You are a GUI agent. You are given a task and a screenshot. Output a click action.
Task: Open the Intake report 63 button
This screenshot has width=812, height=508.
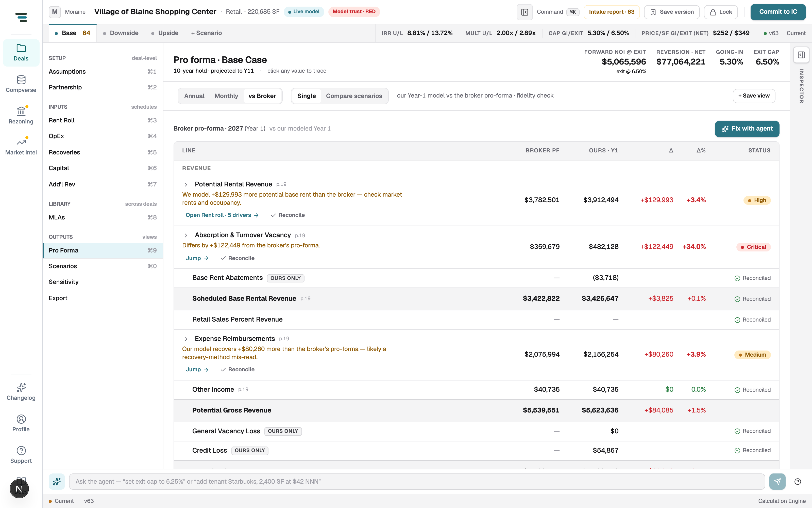point(611,12)
